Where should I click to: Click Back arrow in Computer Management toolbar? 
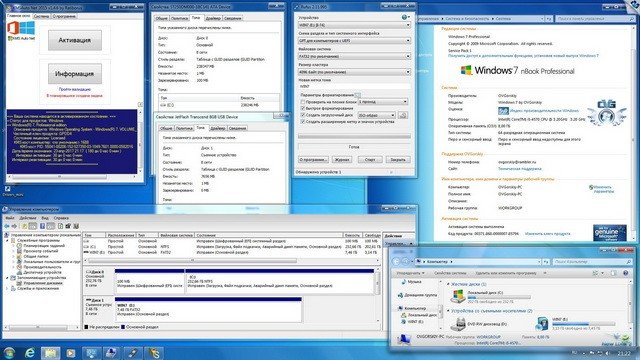[x=7, y=226]
